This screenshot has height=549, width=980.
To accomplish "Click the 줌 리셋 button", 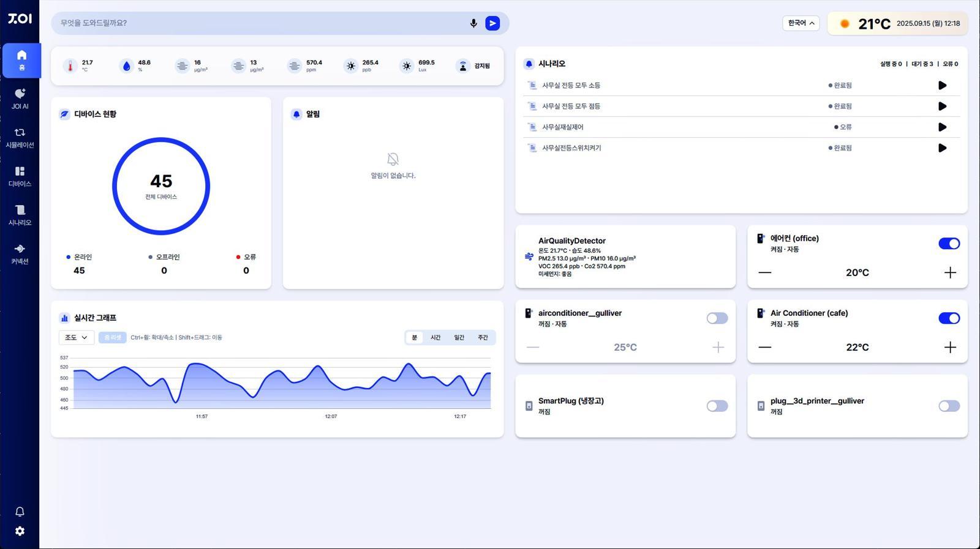I will (112, 338).
